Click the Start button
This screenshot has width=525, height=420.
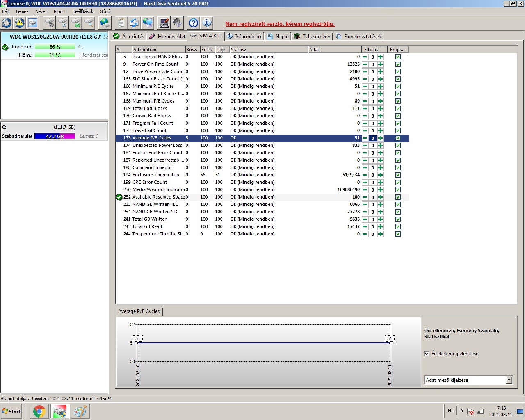[11, 411]
